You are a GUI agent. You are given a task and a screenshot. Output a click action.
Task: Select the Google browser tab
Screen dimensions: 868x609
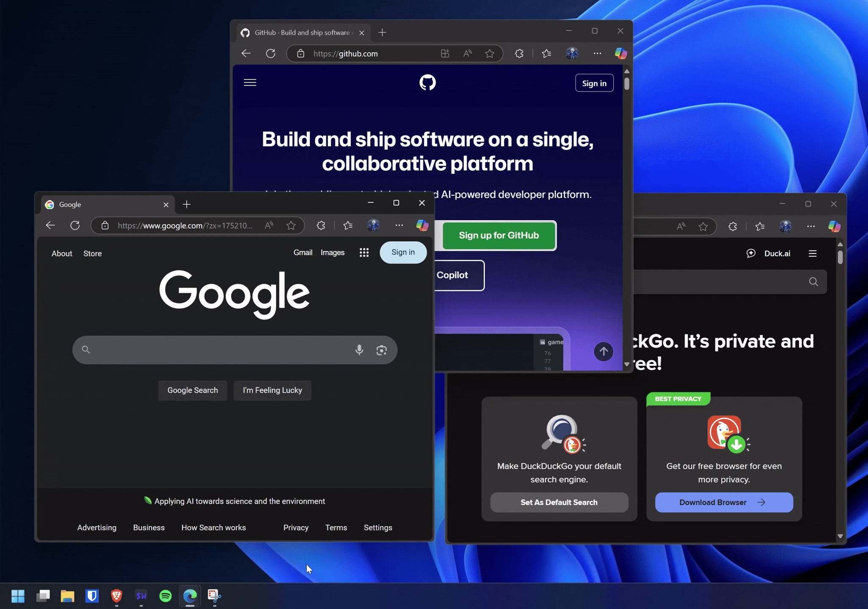coord(107,205)
